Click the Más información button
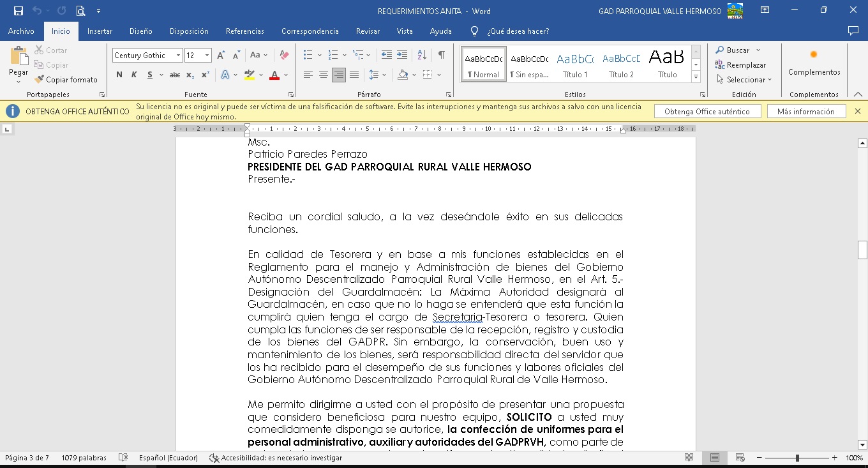868x468 pixels. [805, 112]
